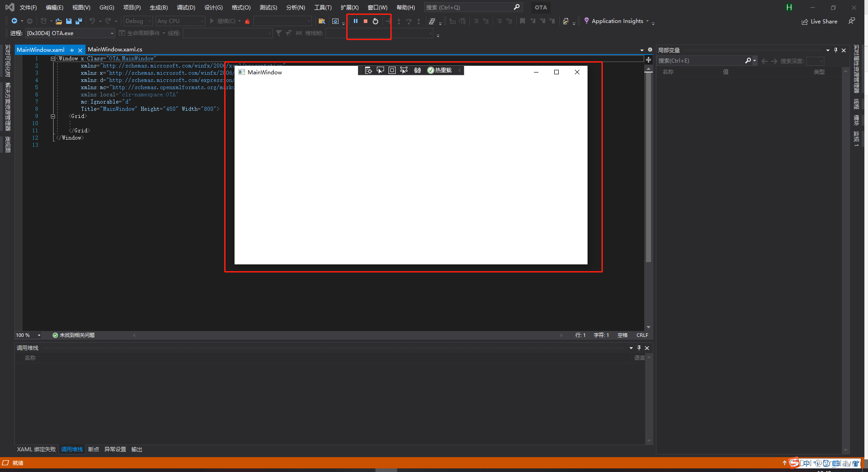The width and height of the screenshot is (868, 472).
Task: Expand the Application Insights dropdown arrow
Action: 647,21
